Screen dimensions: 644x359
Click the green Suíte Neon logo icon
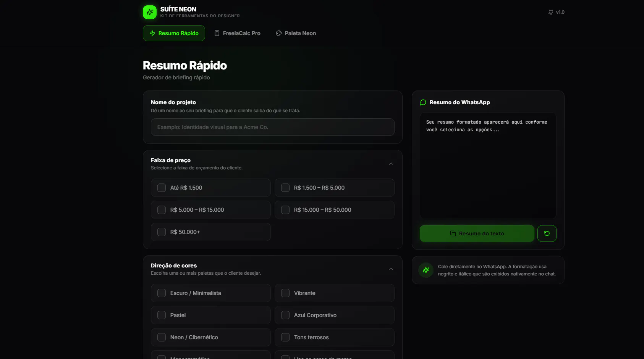point(150,12)
